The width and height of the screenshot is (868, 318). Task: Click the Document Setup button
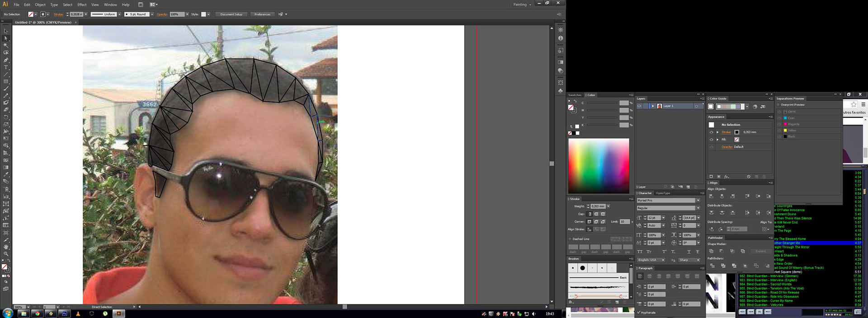tap(231, 14)
